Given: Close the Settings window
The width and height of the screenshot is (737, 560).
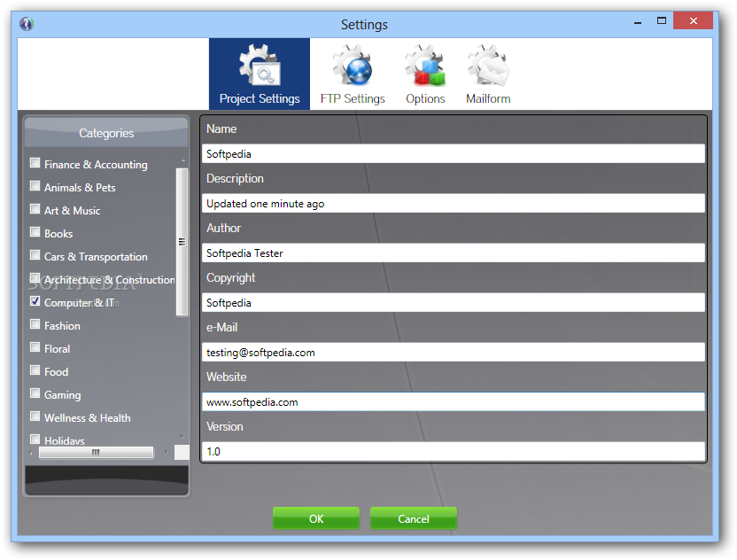Looking at the screenshot, I should 693,20.
